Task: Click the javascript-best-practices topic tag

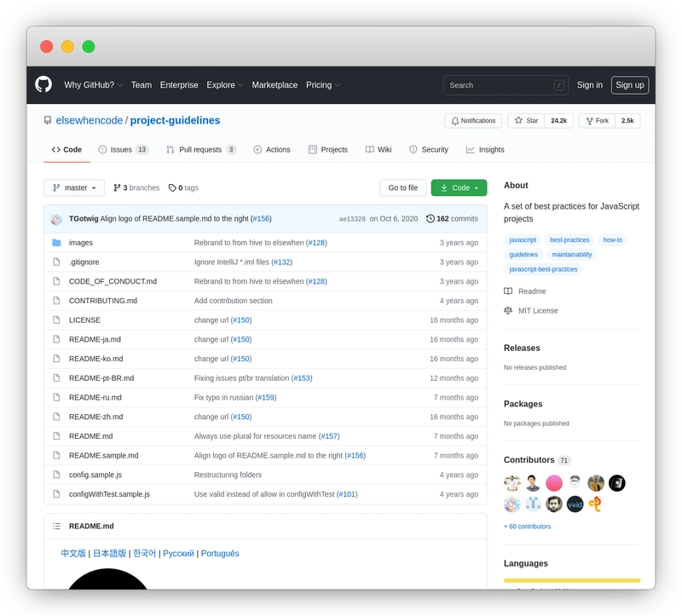Action: 544,269
